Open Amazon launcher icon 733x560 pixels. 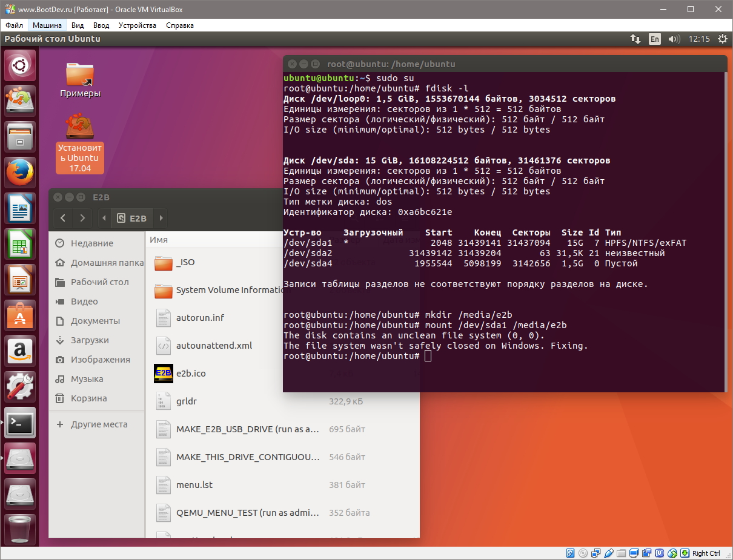point(21,351)
